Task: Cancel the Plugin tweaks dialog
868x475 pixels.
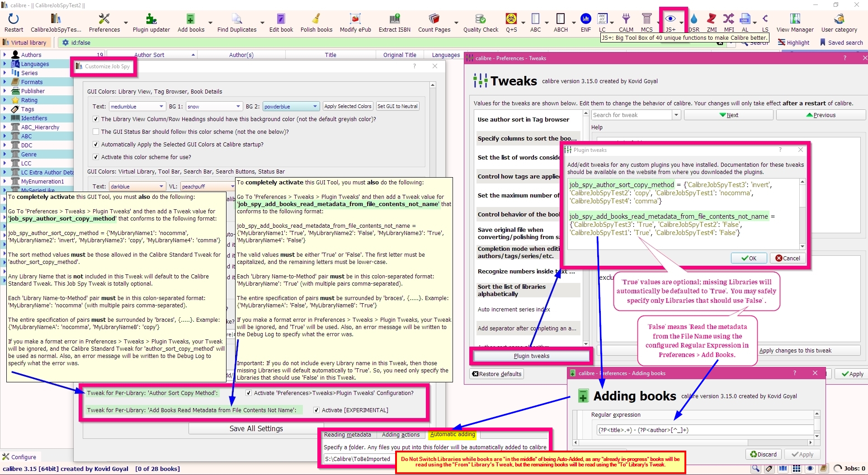Action: point(788,258)
